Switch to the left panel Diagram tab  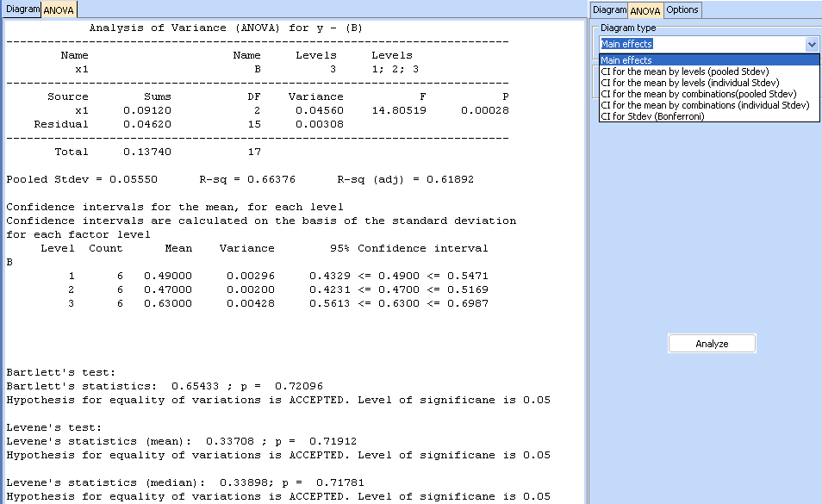[21, 9]
